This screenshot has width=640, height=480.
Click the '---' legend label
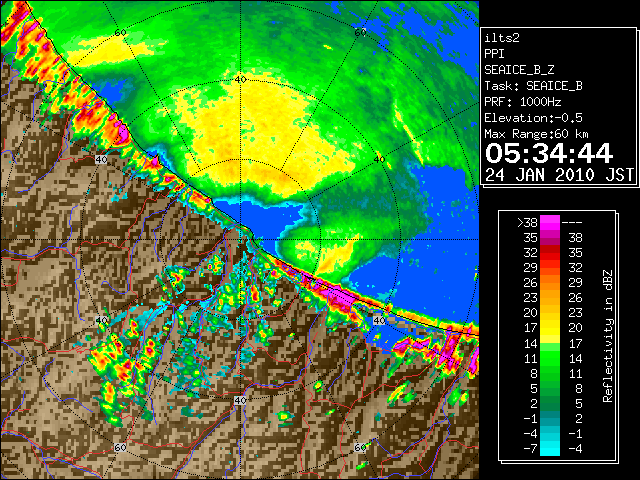(x=572, y=223)
